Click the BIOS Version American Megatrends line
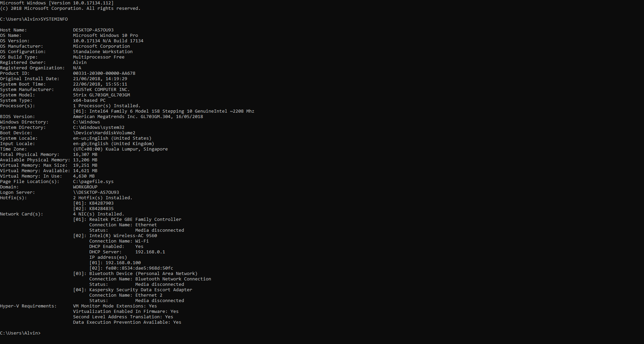This screenshot has width=644, height=344. 138,117
